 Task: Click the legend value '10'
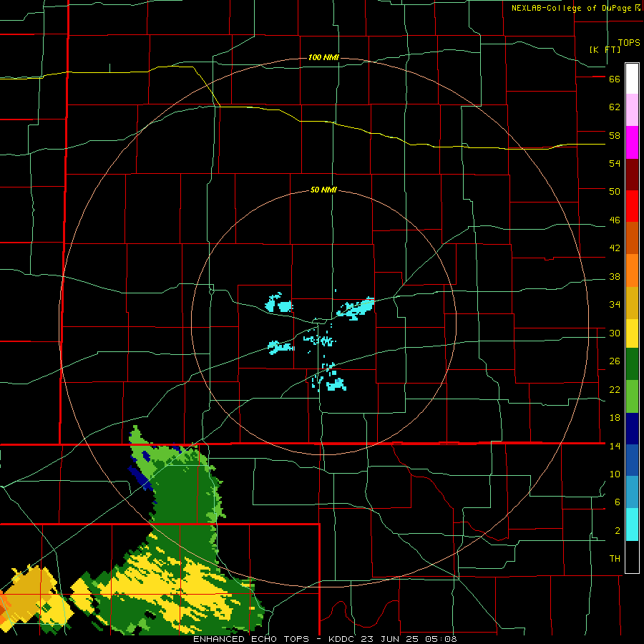[x=615, y=474]
